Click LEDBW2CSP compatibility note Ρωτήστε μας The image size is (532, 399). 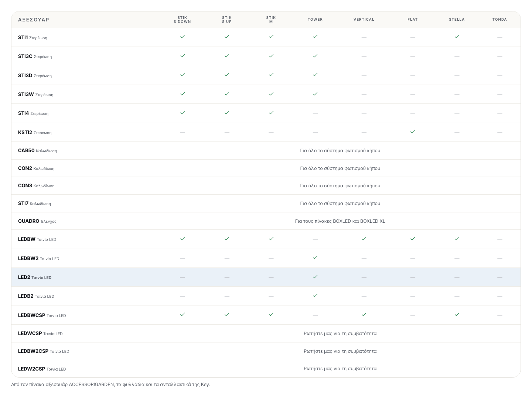click(340, 351)
